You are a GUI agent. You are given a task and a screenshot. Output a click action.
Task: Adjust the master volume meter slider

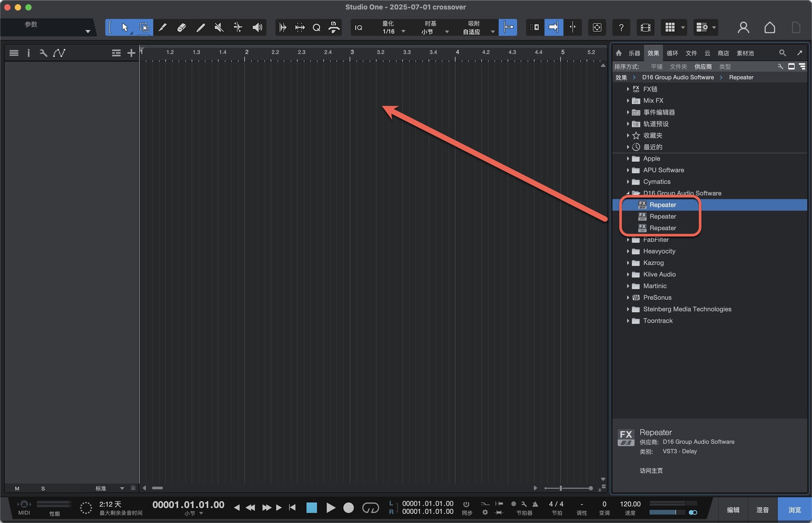tap(667, 512)
